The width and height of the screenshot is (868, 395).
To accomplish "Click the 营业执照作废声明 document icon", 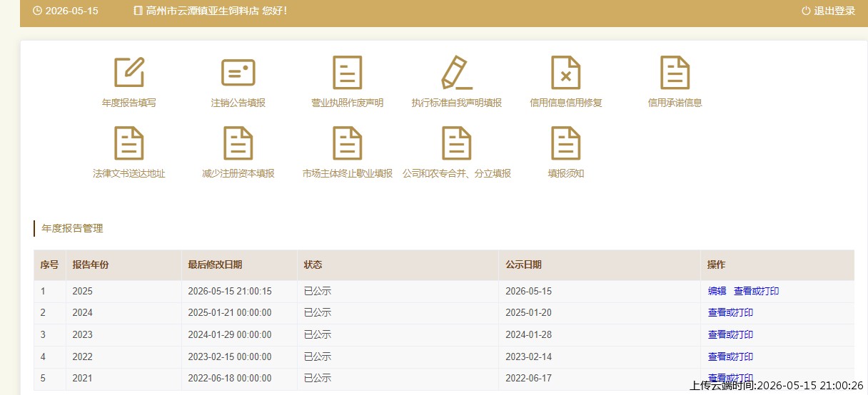I will 348,72.
